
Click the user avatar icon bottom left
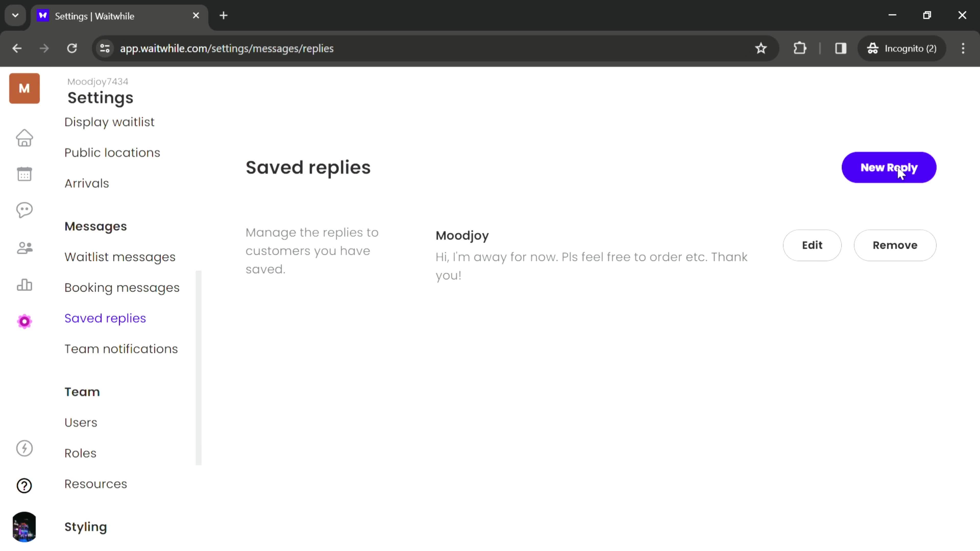tap(24, 527)
